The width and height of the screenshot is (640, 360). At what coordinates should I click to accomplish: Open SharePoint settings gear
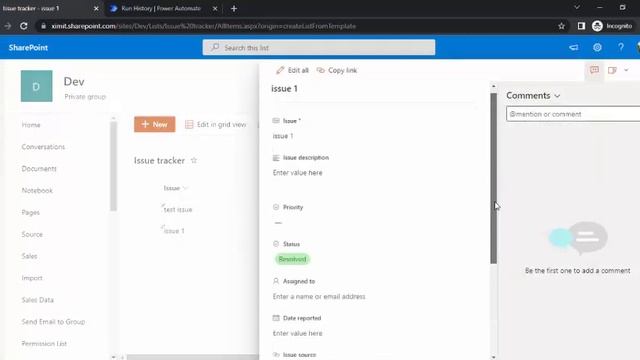coord(597,47)
